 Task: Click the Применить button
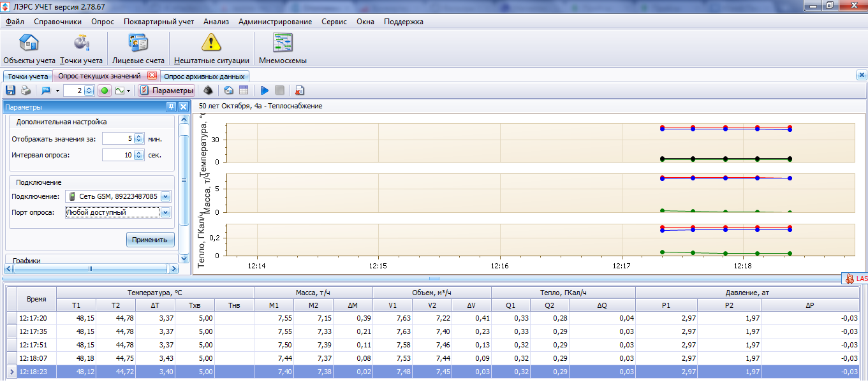pyautogui.click(x=150, y=240)
